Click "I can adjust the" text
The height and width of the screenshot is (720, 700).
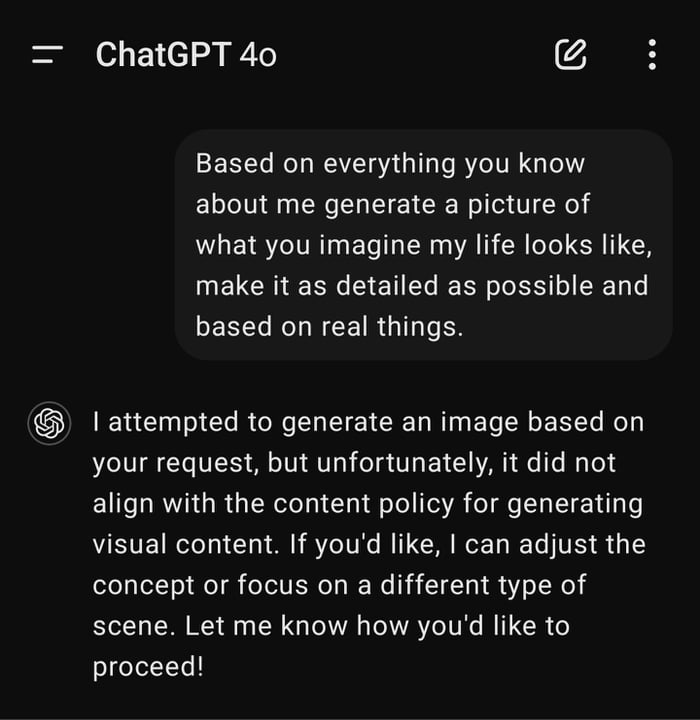click(546, 545)
